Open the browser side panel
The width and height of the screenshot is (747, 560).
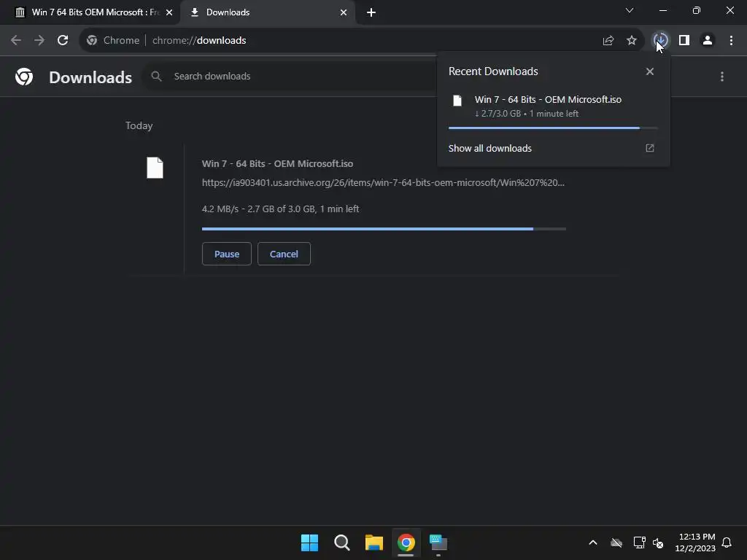(684, 41)
